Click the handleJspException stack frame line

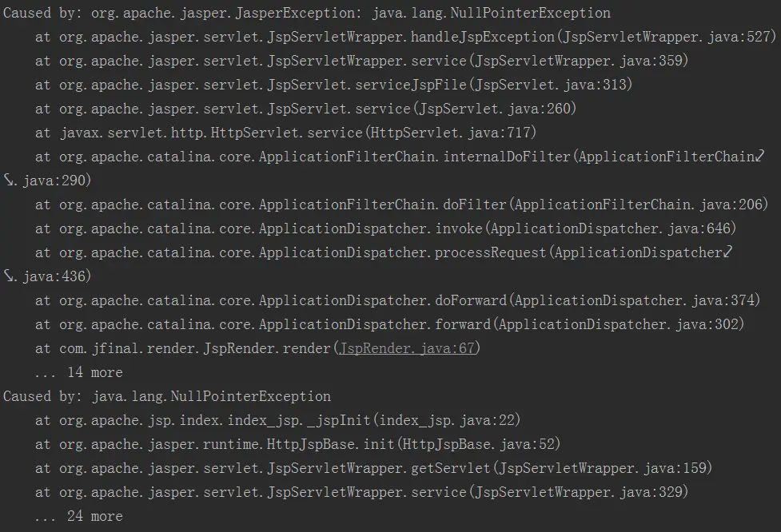tap(405, 36)
